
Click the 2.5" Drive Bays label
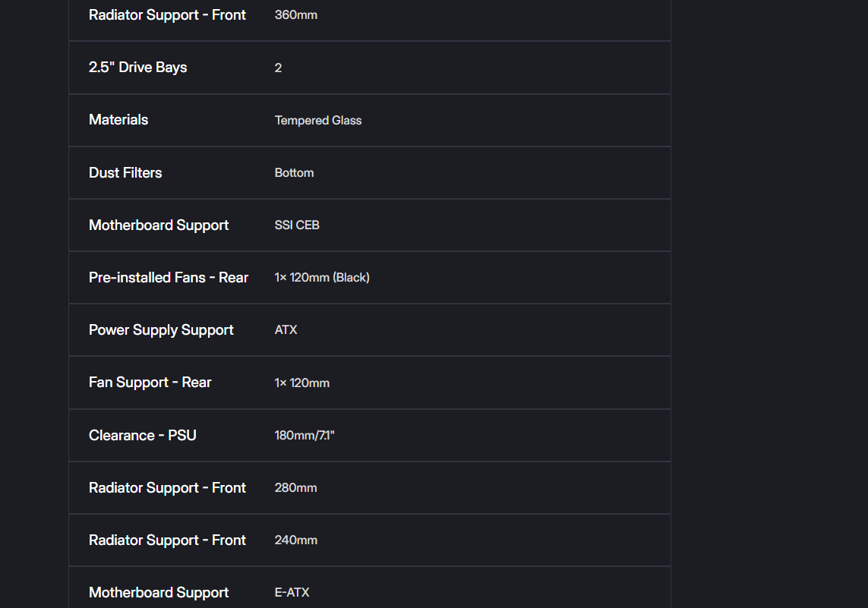[138, 68]
